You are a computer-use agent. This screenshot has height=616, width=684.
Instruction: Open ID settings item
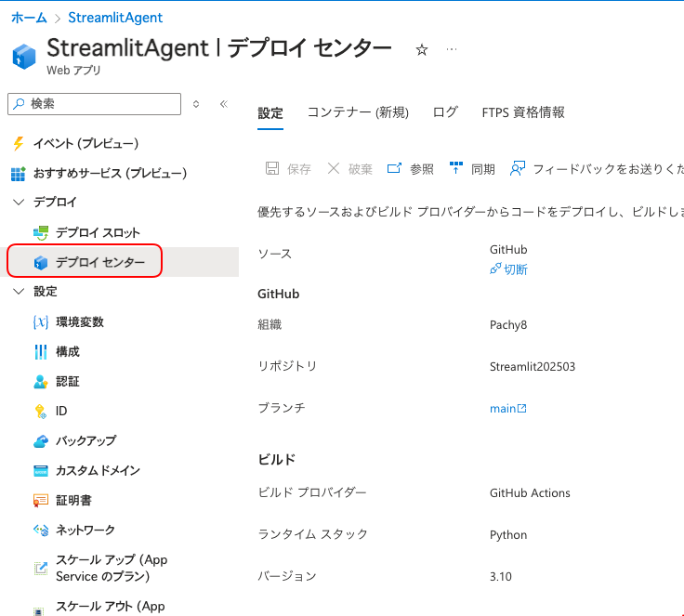61,412
